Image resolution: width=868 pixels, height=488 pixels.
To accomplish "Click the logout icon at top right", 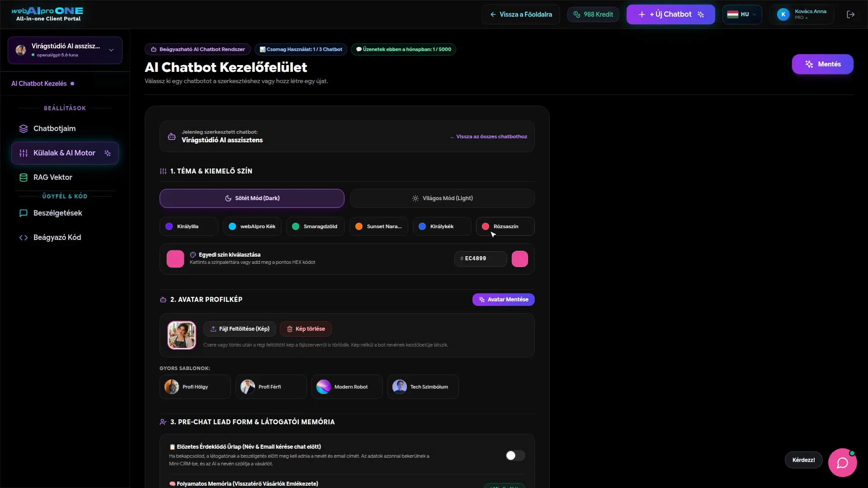I will (850, 14).
